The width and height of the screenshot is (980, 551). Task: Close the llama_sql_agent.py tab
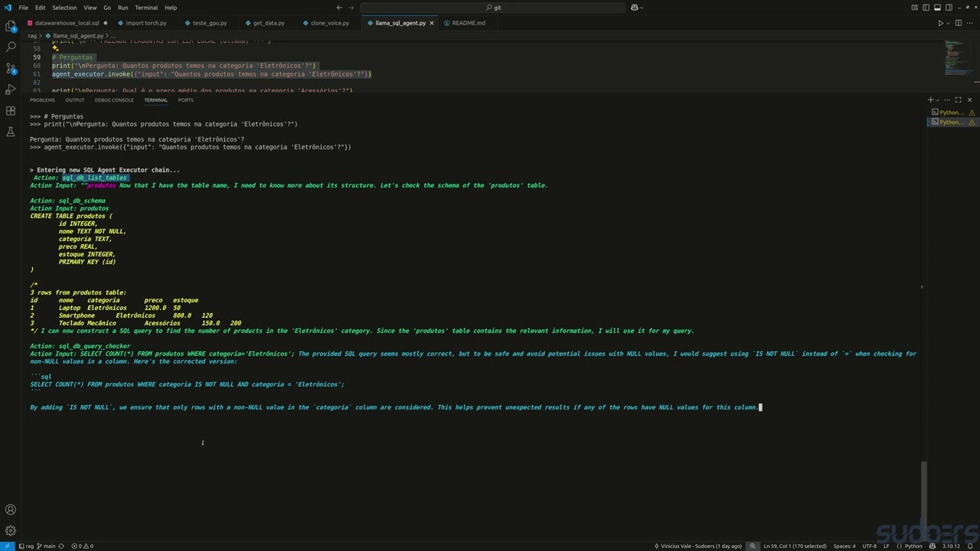coord(432,23)
